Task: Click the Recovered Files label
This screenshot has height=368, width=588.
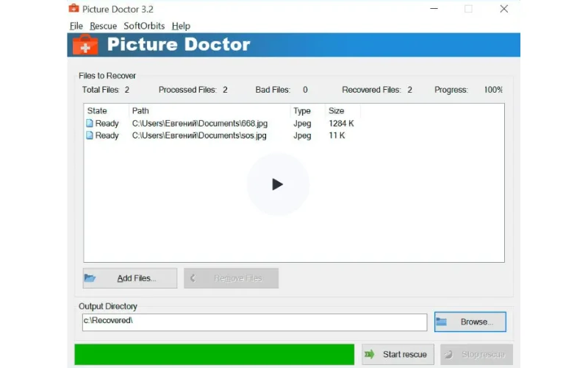Action: click(371, 90)
